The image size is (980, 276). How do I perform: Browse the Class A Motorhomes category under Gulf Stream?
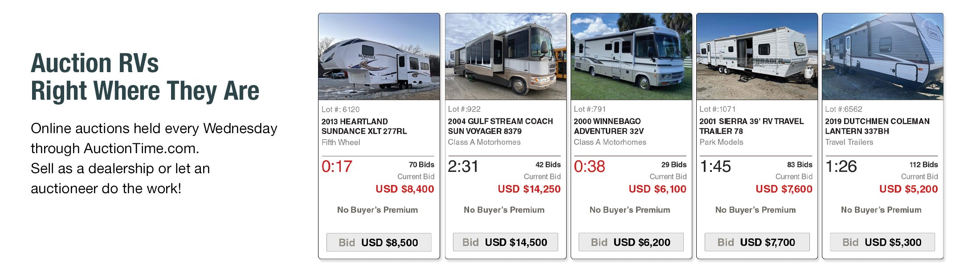click(x=484, y=142)
